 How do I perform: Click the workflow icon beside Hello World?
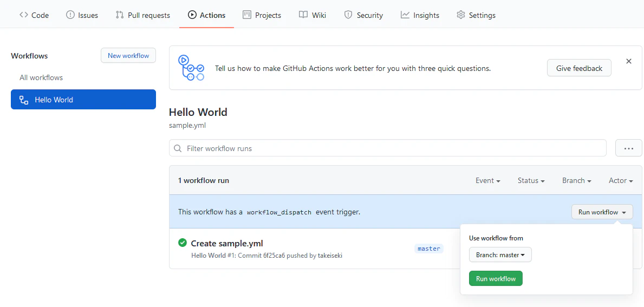pos(24,100)
